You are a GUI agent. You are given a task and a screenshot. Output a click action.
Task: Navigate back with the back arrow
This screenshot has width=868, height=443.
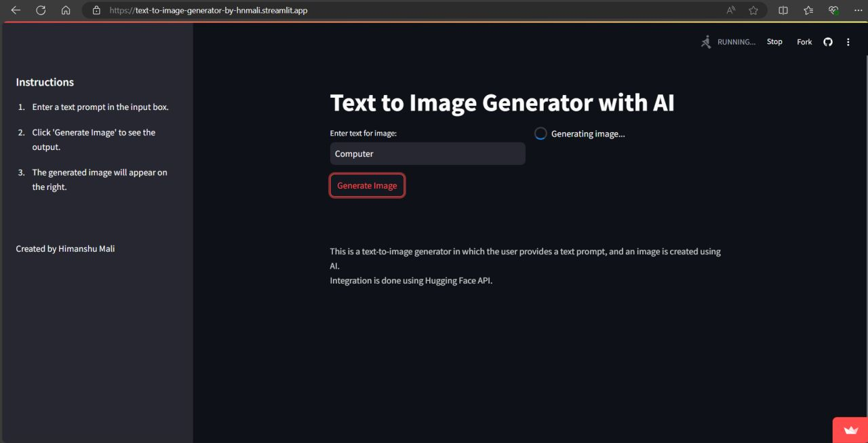coord(15,10)
